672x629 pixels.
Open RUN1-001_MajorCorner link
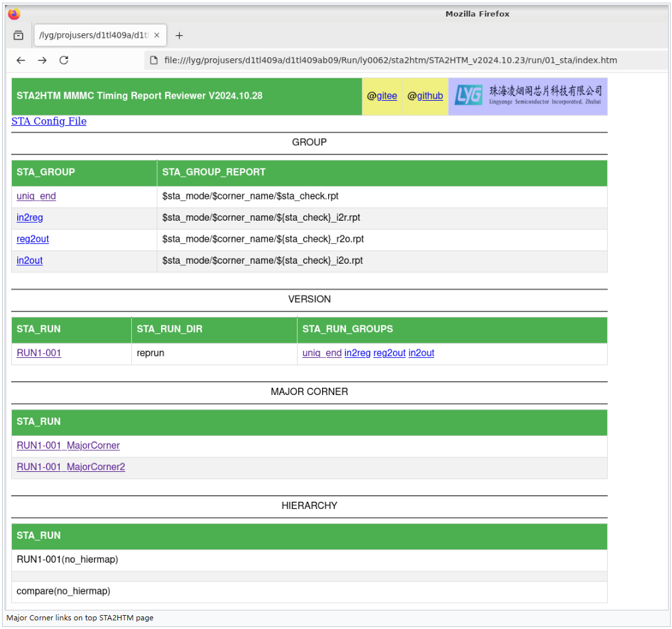(68, 445)
